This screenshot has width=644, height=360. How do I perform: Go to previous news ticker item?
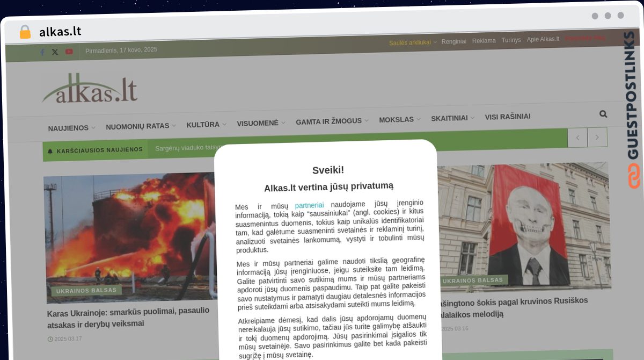pos(577,138)
